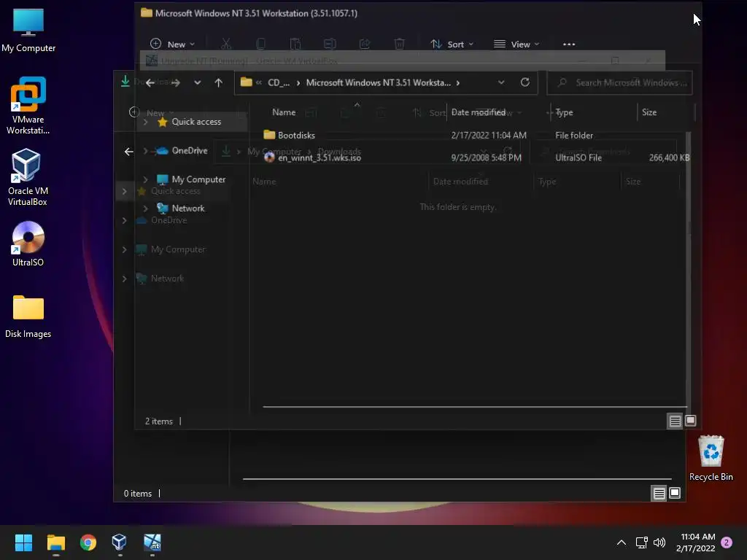Image resolution: width=747 pixels, height=560 pixels.
Task: Launch VMware Workstation from the desktop
Action: point(28,105)
